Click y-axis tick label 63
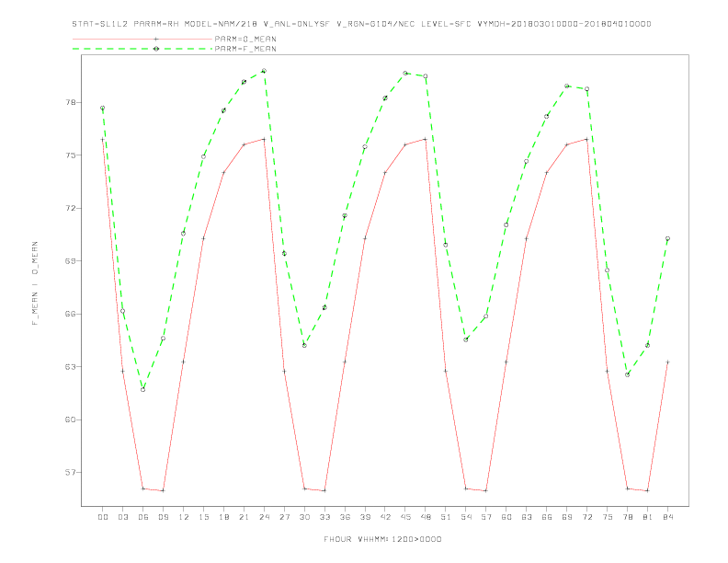This screenshot has width=728, height=563. pos(71,366)
